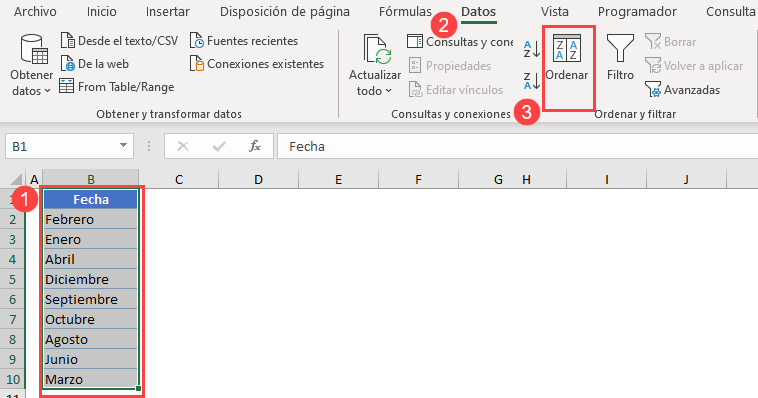Click the select all corner triangle
Viewport: 758px width, 398px height.
(x=16, y=179)
